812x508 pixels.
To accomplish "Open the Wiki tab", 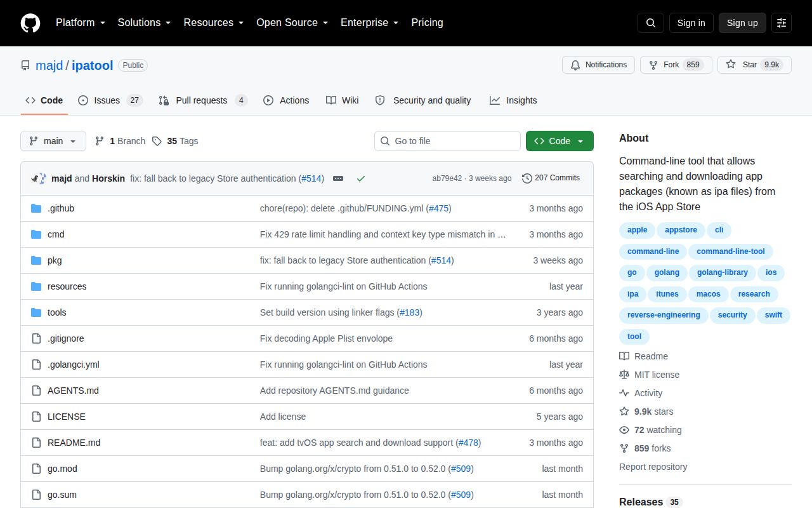I will point(343,100).
